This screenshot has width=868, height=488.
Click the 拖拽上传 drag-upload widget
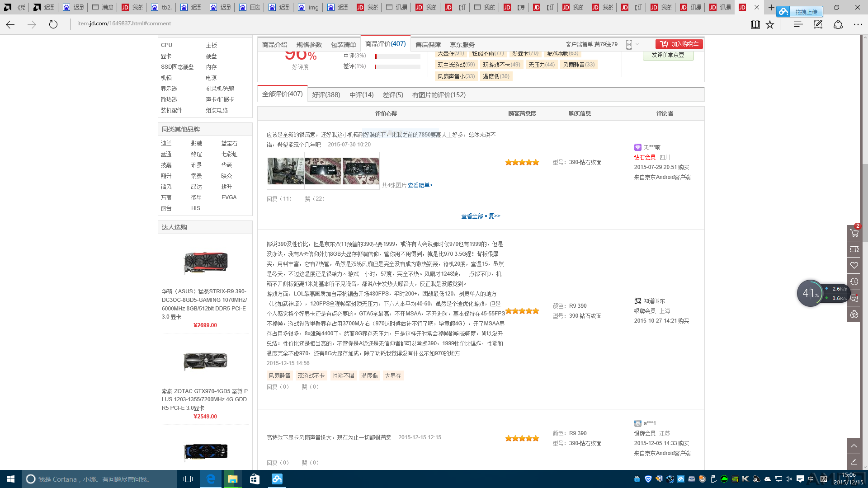[800, 12]
